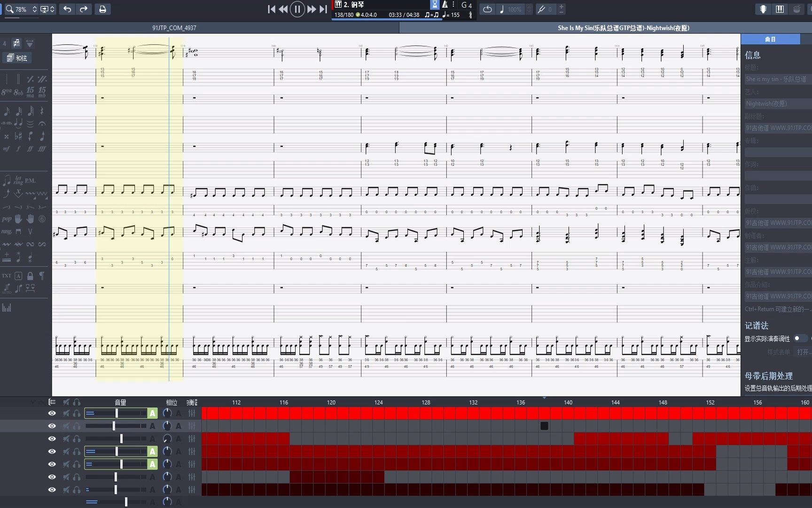812x508 pixels.
Task: Click the third track's volume slider
Action: coord(116,438)
